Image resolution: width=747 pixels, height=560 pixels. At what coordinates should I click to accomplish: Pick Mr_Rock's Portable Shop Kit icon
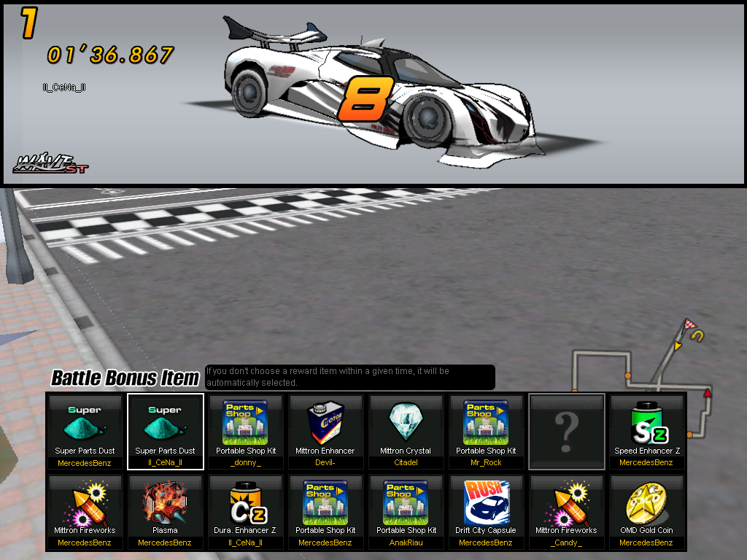[x=486, y=422]
